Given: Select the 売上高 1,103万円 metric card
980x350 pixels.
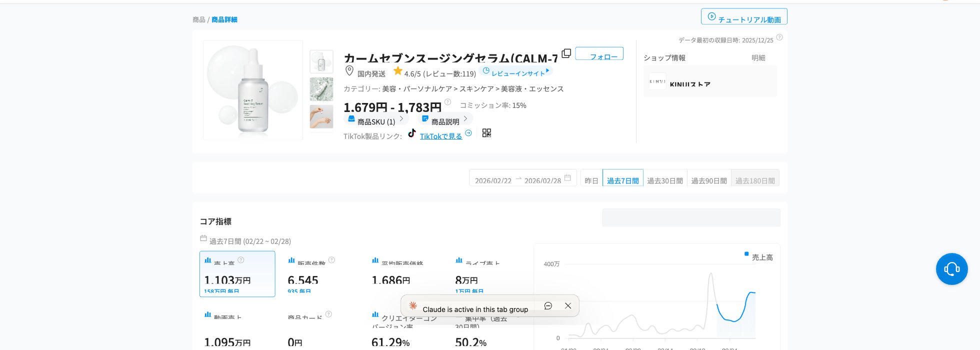Looking at the screenshot, I should tap(237, 274).
